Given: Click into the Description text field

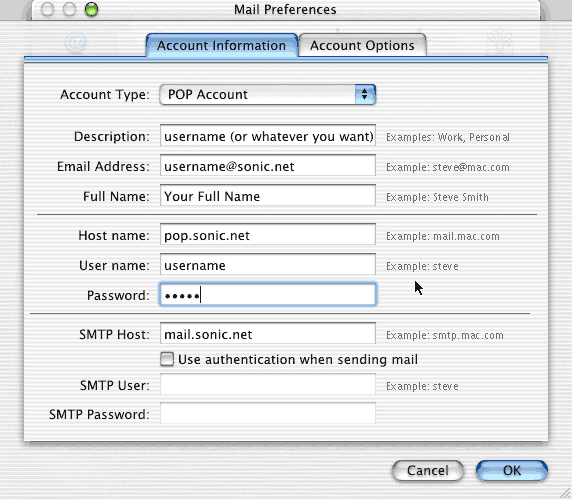Looking at the screenshot, I should (x=268, y=136).
